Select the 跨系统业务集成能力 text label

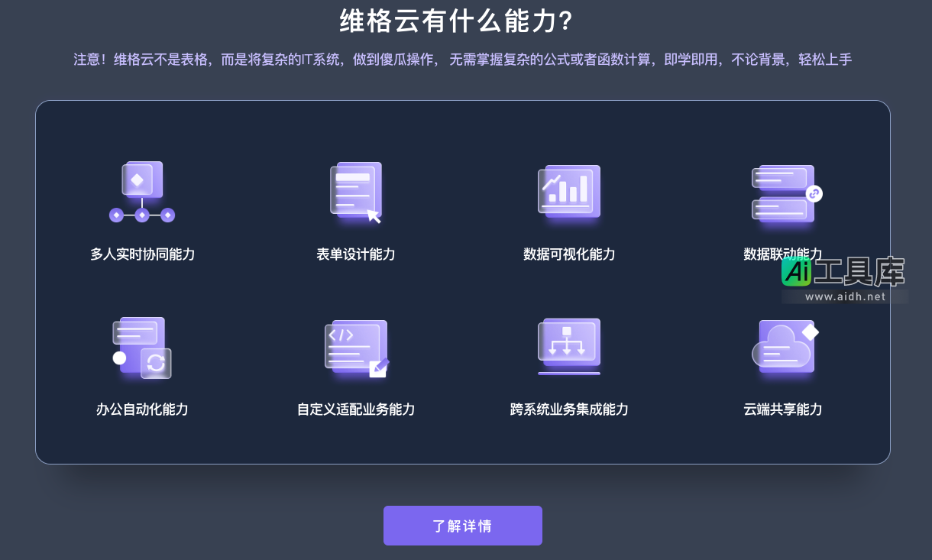coord(569,409)
